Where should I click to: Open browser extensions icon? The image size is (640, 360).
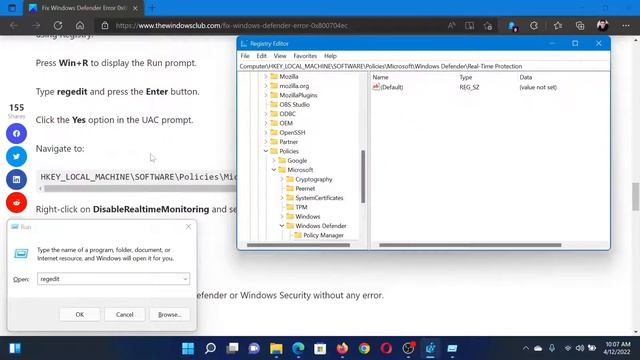(533, 25)
